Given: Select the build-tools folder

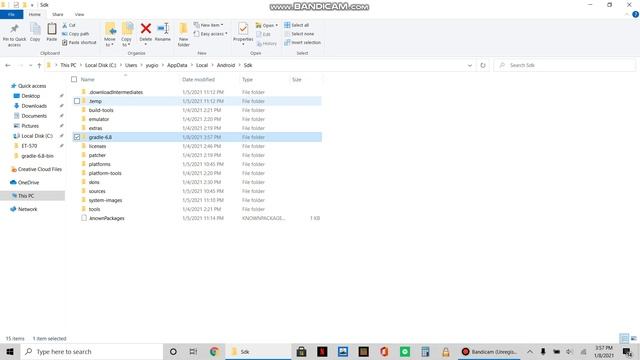Looking at the screenshot, I should [x=101, y=110].
